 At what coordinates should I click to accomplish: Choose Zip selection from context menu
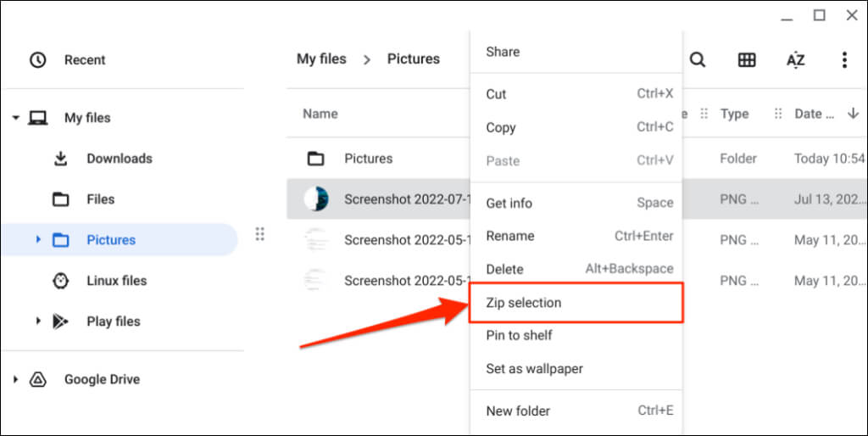(x=523, y=303)
